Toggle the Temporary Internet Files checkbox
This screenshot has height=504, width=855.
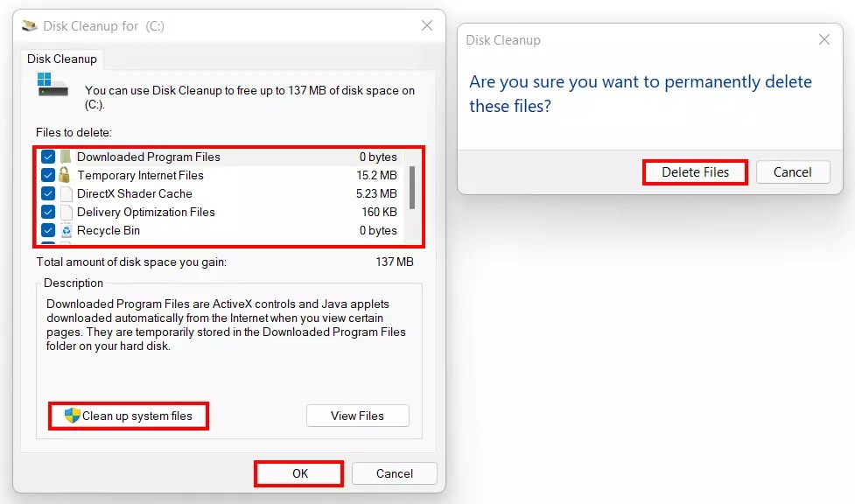[48, 175]
